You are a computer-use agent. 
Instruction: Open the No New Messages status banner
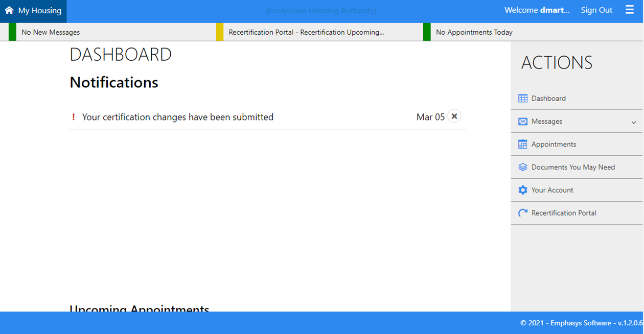tap(51, 32)
